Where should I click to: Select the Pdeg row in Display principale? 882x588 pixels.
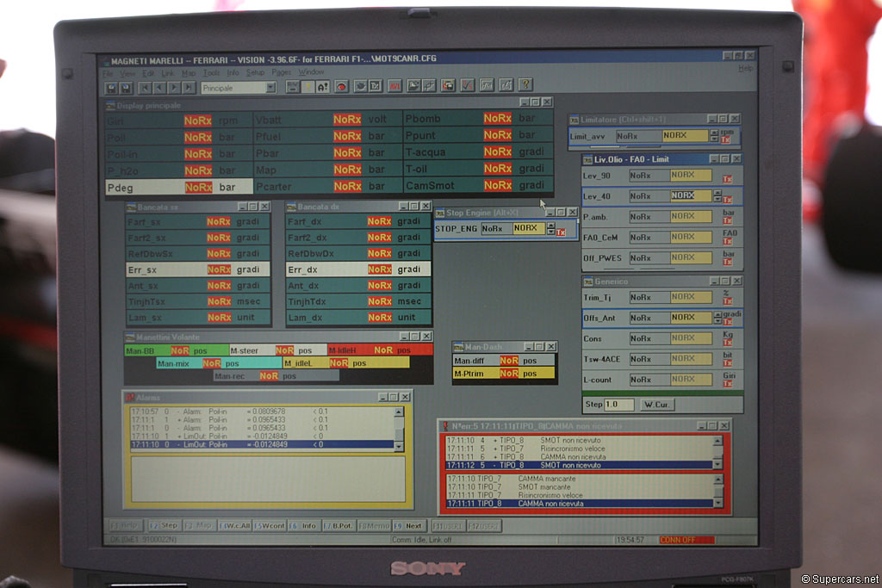click(179, 187)
